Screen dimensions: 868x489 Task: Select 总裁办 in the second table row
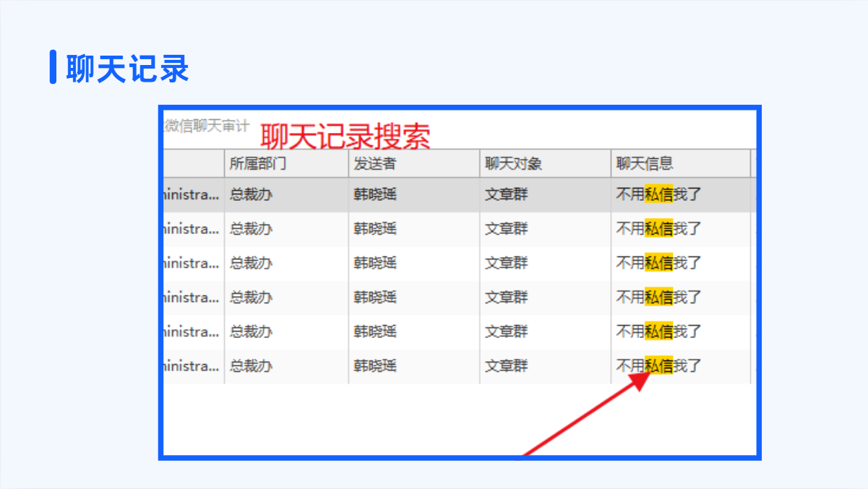click(251, 229)
